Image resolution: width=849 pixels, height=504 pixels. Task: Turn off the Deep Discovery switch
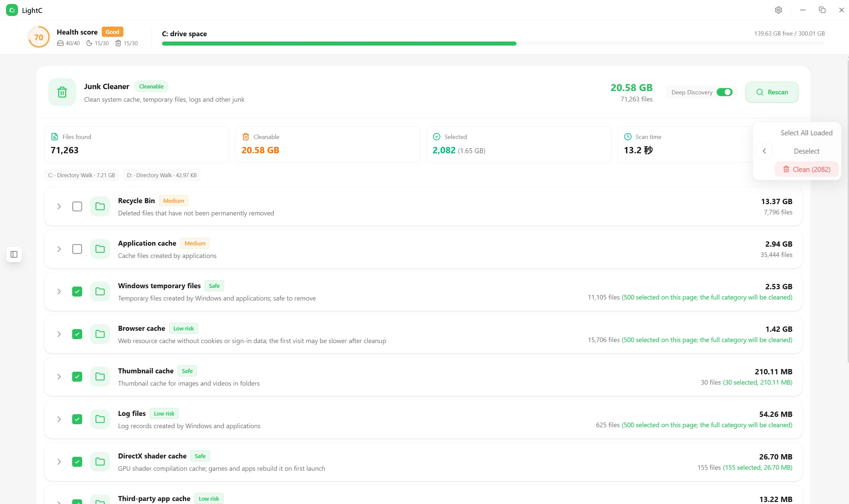(x=724, y=92)
